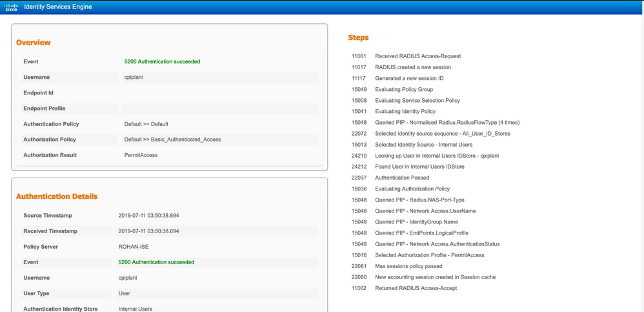Click Authentication Details event 5200 Authentication succeeded

point(156,262)
